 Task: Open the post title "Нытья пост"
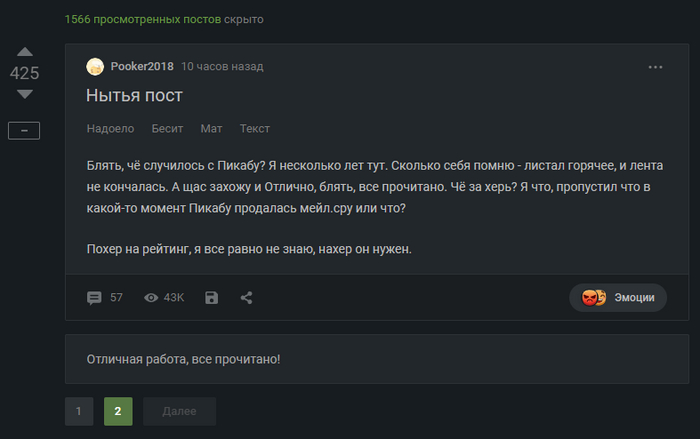(x=134, y=96)
